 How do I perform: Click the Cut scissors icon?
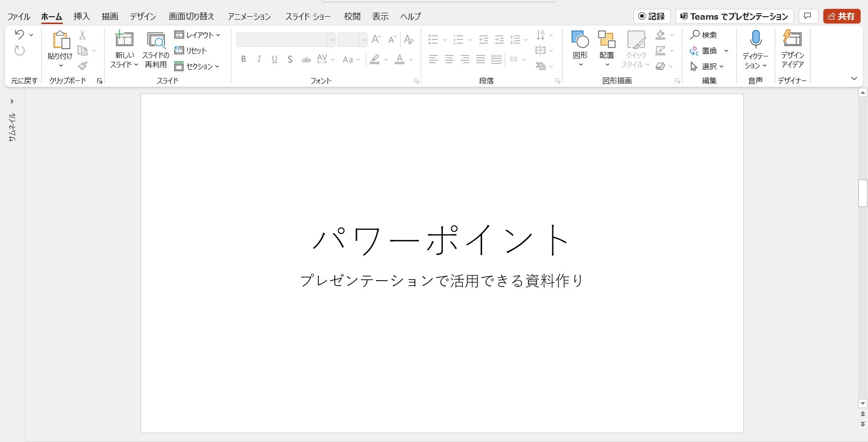point(82,35)
